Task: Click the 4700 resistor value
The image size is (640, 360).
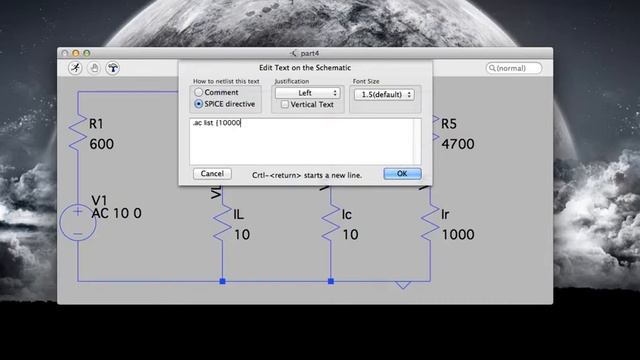Action: [458, 144]
